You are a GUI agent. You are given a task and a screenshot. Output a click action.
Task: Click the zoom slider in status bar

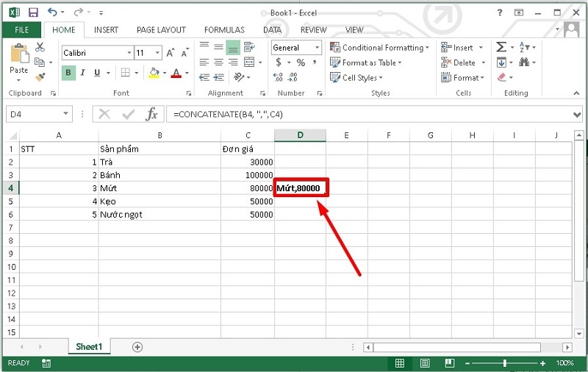(x=504, y=363)
